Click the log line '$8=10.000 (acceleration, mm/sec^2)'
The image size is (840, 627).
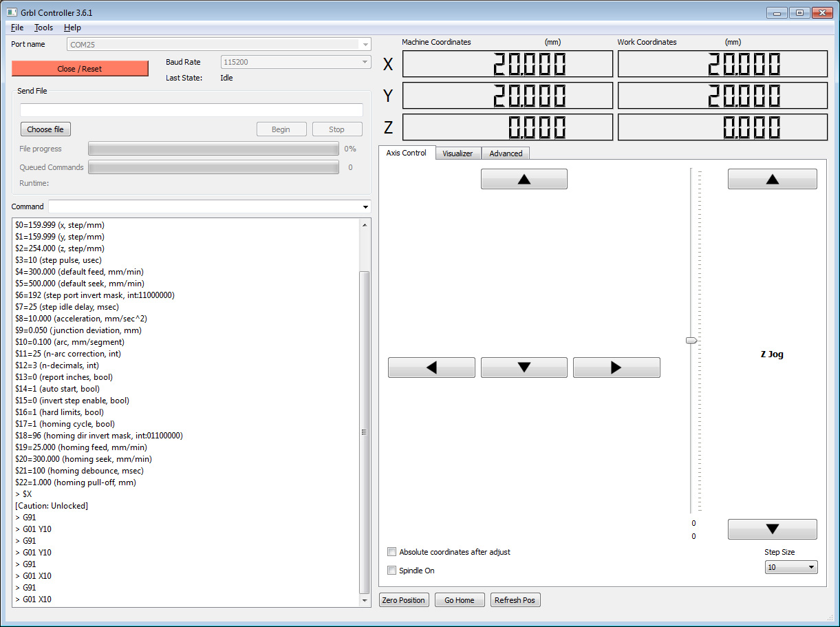tap(81, 319)
